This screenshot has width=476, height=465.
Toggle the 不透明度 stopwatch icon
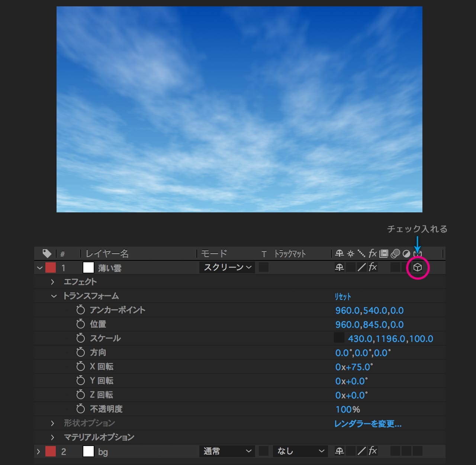tap(81, 409)
